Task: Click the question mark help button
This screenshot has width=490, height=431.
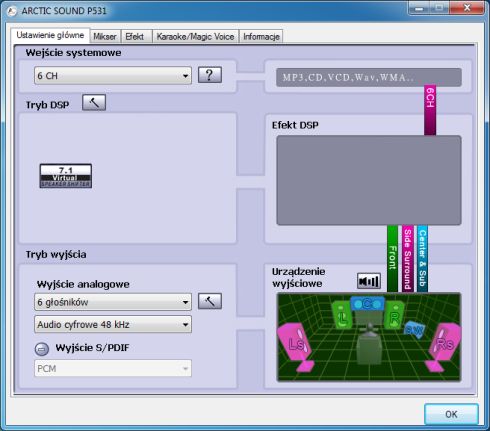Action: coord(210,75)
